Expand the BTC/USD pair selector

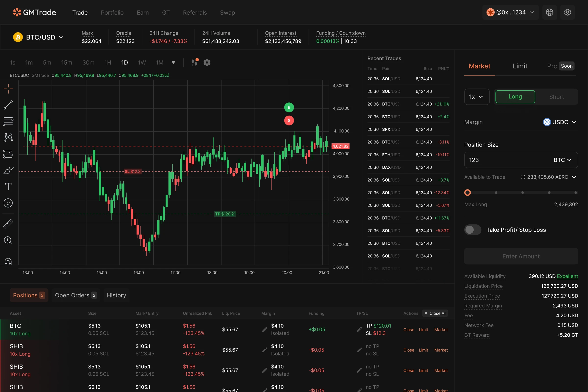tap(39, 37)
